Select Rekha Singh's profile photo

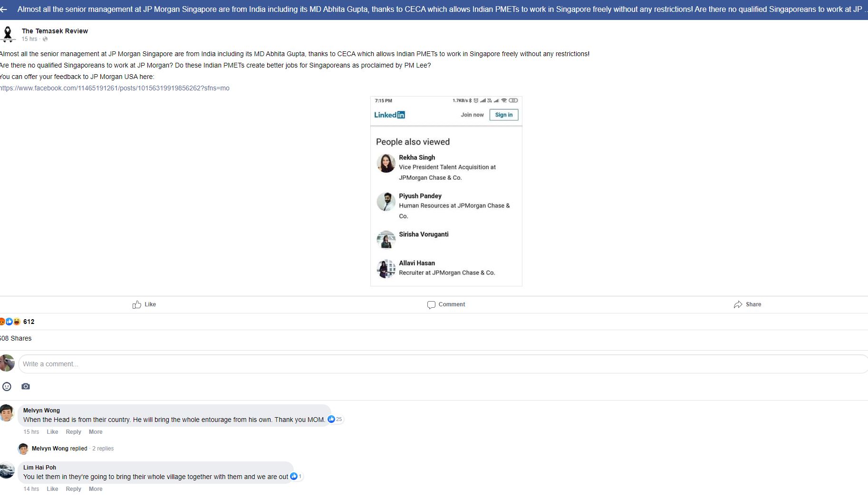coord(386,163)
